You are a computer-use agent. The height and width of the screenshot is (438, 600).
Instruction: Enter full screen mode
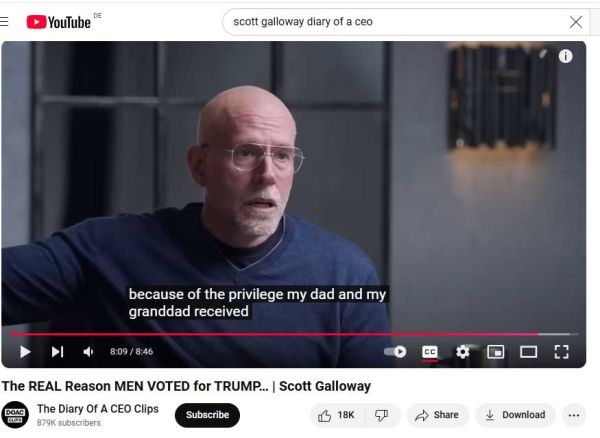(x=561, y=352)
